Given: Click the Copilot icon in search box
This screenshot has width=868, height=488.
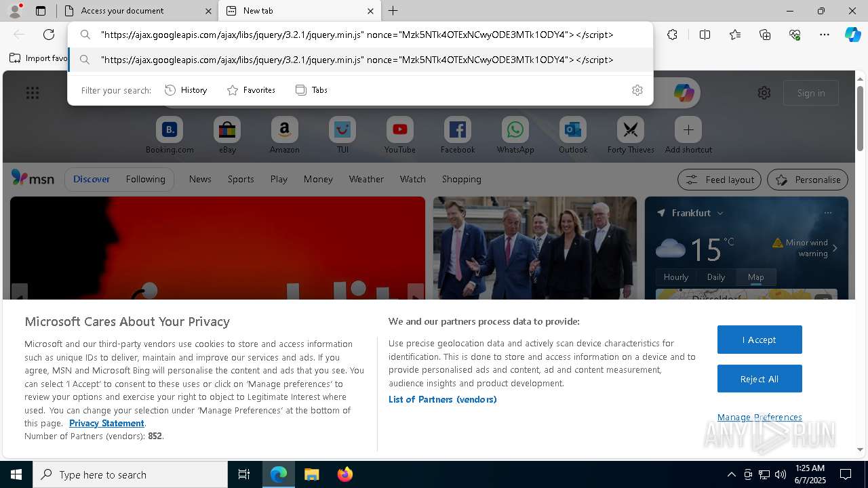Looking at the screenshot, I should pos(684,93).
